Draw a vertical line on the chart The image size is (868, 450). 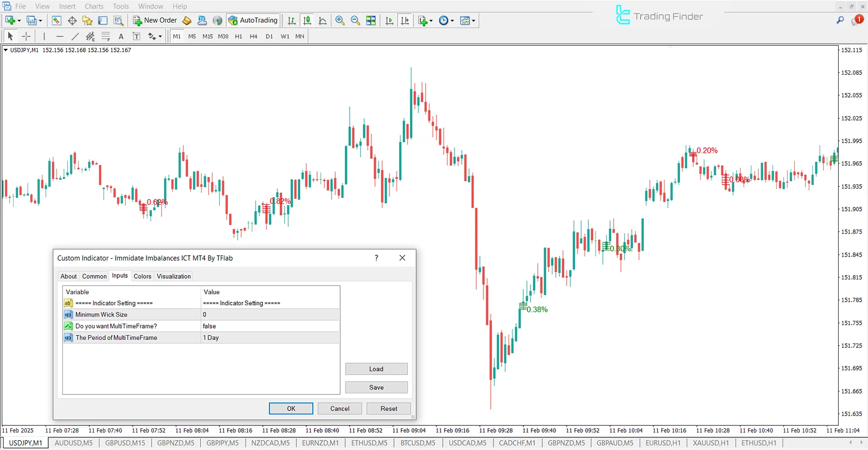click(44, 36)
